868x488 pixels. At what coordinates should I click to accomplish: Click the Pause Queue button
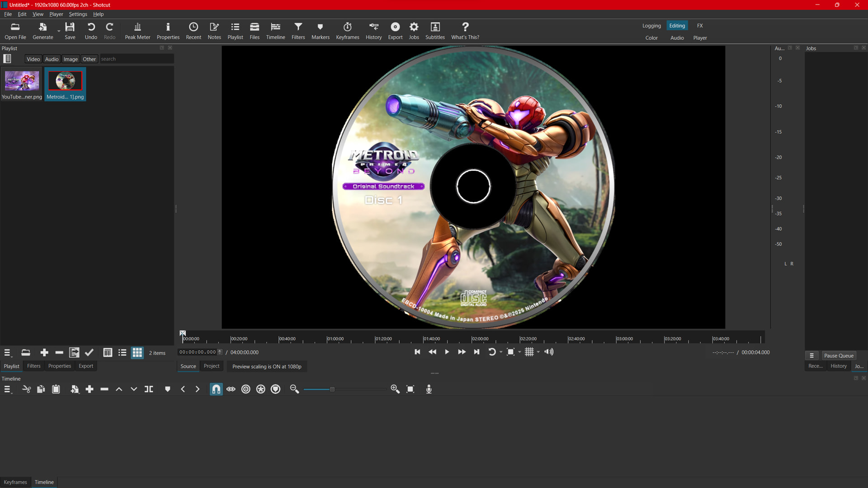839,356
